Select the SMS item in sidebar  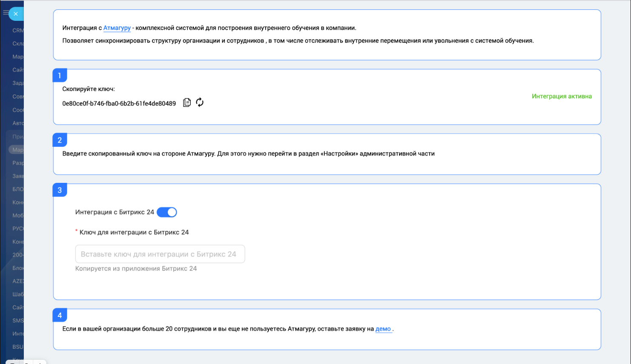pos(18,321)
